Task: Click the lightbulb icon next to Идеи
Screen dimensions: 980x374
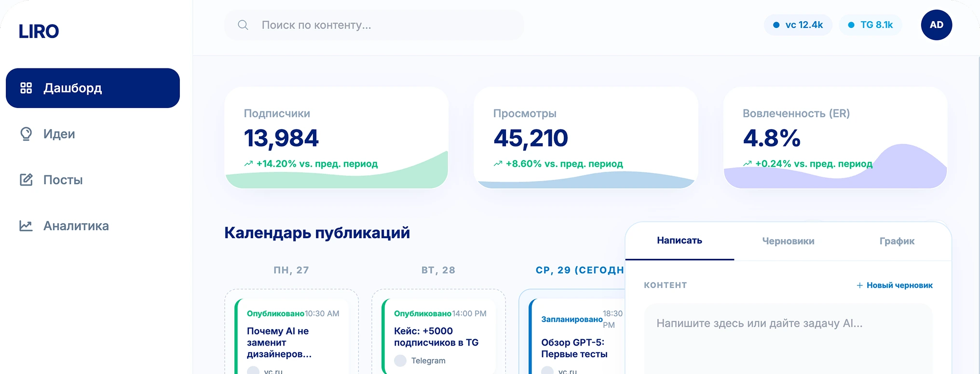Action: pos(26,134)
